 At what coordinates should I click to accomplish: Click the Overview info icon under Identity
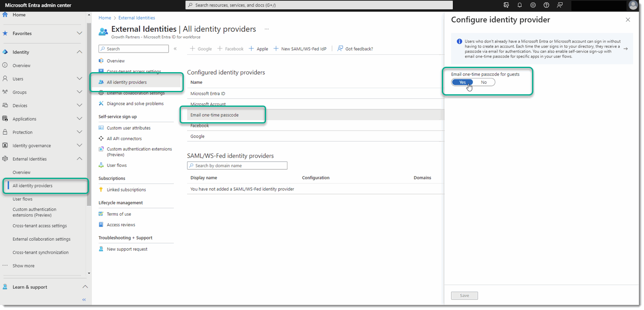point(5,66)
